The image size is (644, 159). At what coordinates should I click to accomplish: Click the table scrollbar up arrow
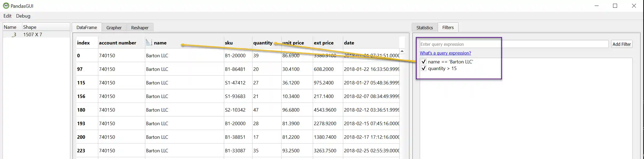tap(402, 51)
